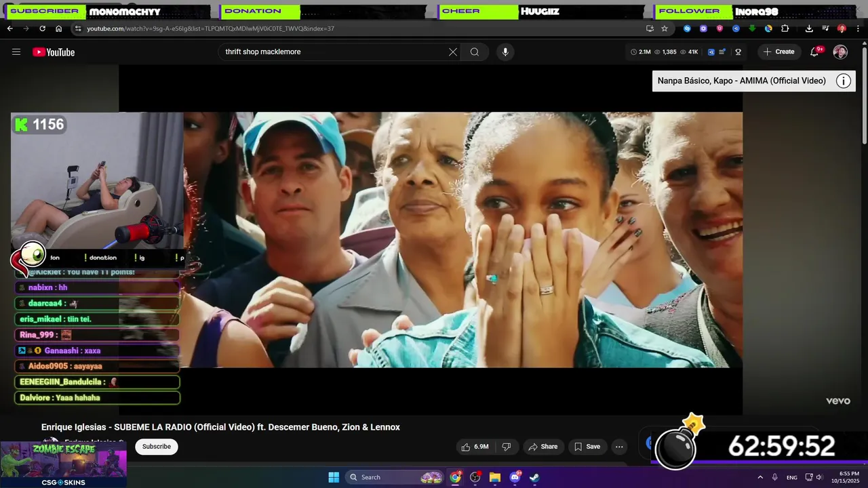Open the browser home page icon
Viewport: 868px width, 488px height.
coord(58,28)
